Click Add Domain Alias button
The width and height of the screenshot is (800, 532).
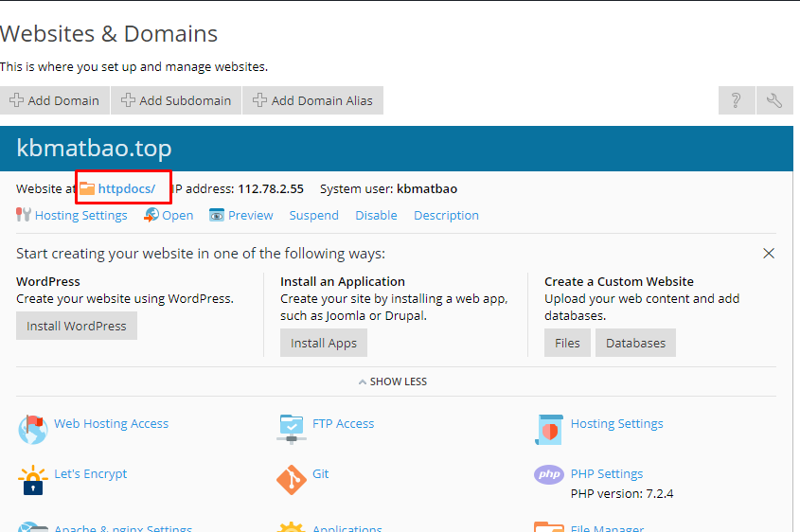click(x=312, y=100)
